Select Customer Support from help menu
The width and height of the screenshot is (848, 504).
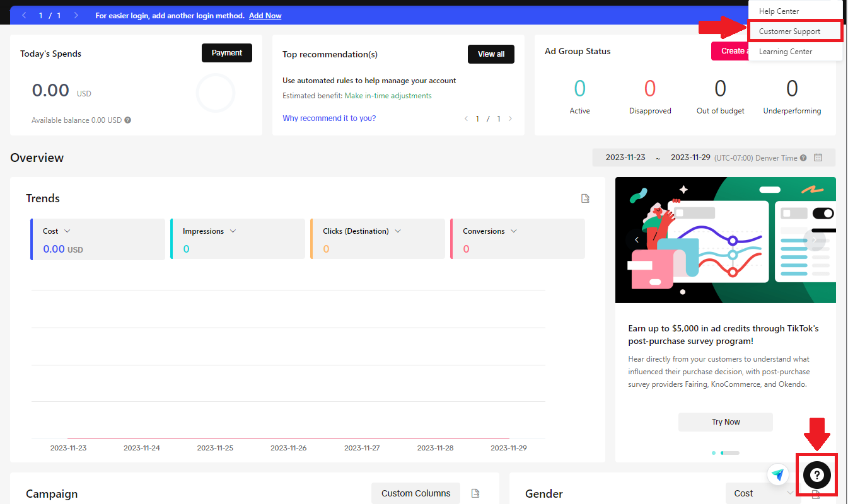click(789, 31)
